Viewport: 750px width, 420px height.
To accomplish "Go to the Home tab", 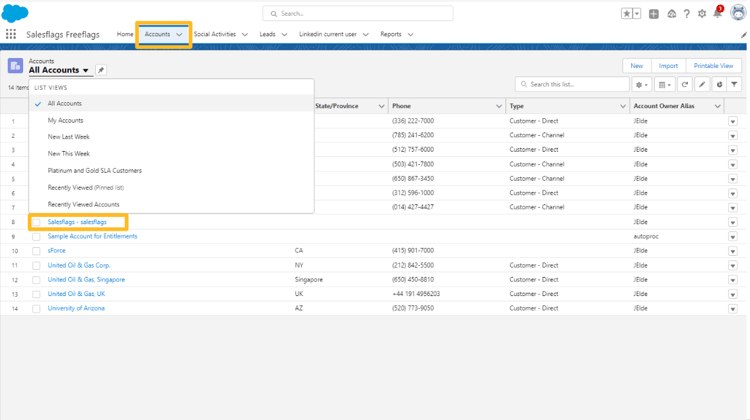I will pos(125,34).
